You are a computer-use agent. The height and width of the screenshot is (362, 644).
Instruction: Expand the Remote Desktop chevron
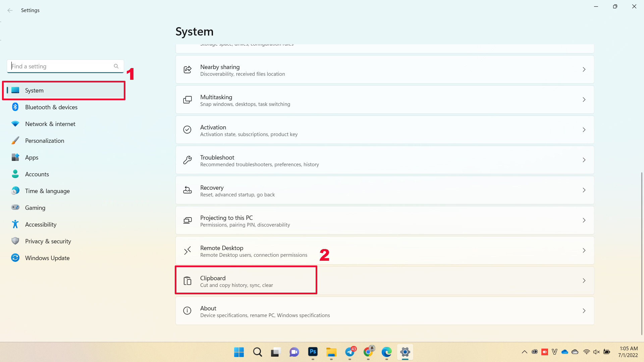pos(584,250)
